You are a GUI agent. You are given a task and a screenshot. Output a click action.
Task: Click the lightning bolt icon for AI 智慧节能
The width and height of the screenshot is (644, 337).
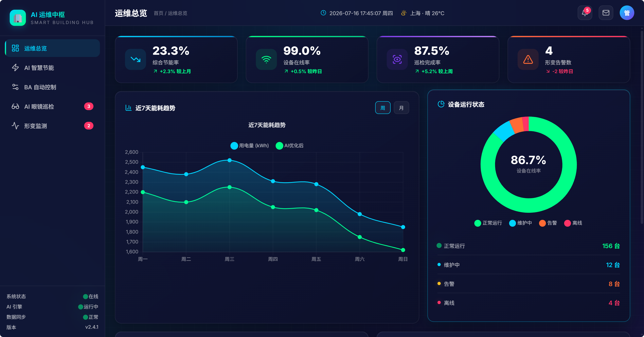[15, 67]
